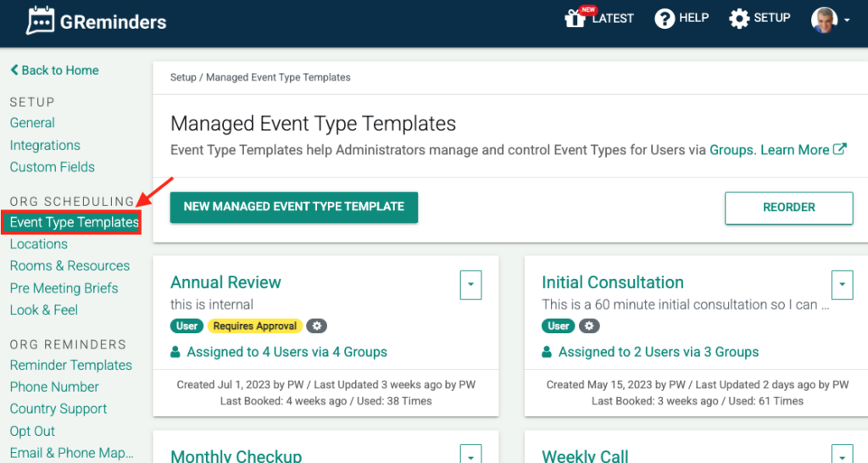Screen dimensions: 868x463
Task: Open Annual Review card dropdown menu
Action: (x=470, y=285)
